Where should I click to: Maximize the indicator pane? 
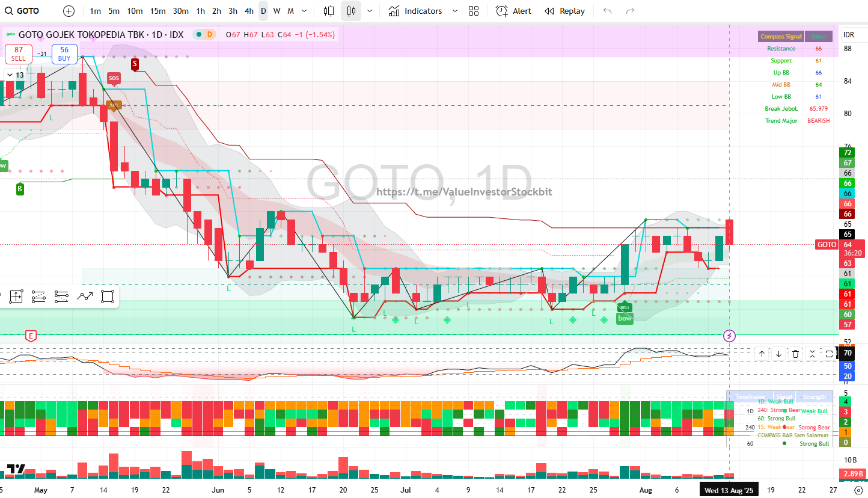(829, 354)
